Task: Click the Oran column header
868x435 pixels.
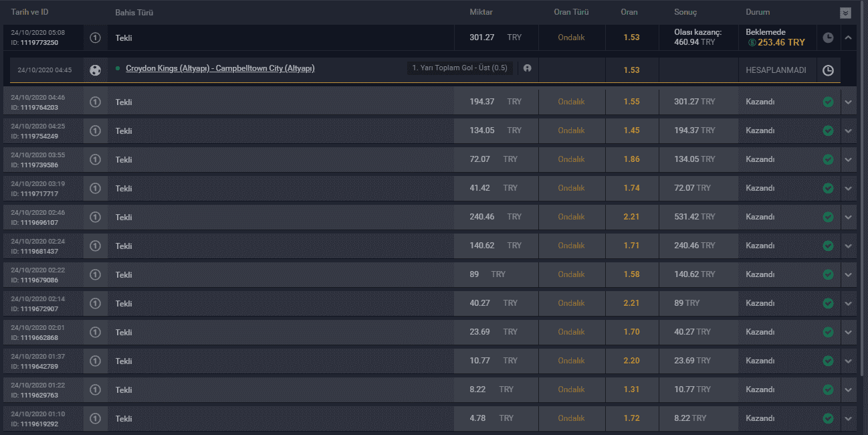Action: click(629, 12)
